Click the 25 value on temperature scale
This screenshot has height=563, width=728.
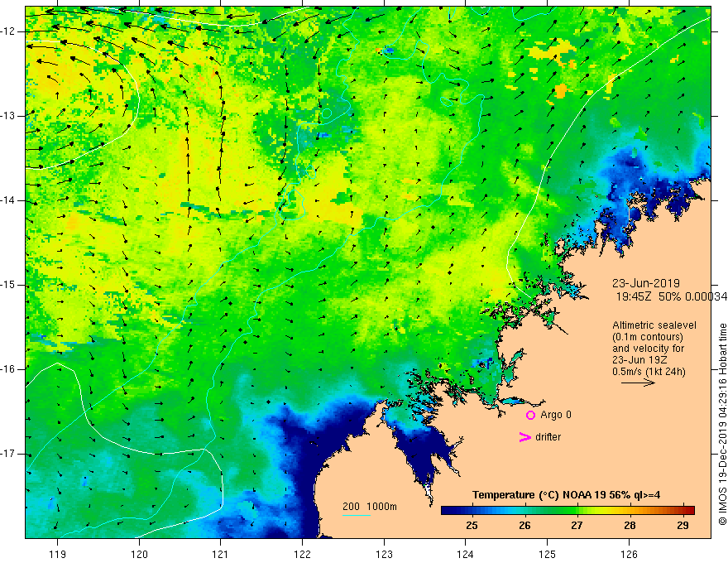472,526
